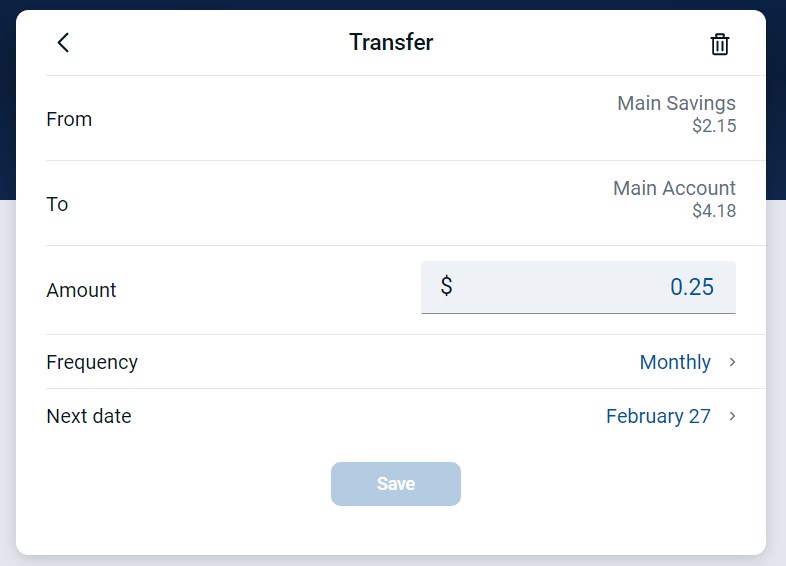Select the 0.25 amount input field
786x566 pixels.
click(x=578, y=287)
